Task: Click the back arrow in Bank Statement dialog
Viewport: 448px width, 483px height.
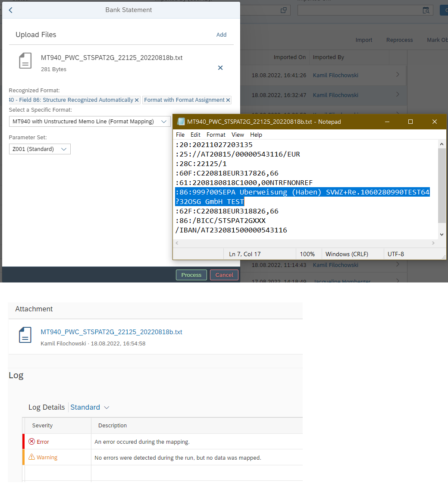Action: tap(11, 10)
